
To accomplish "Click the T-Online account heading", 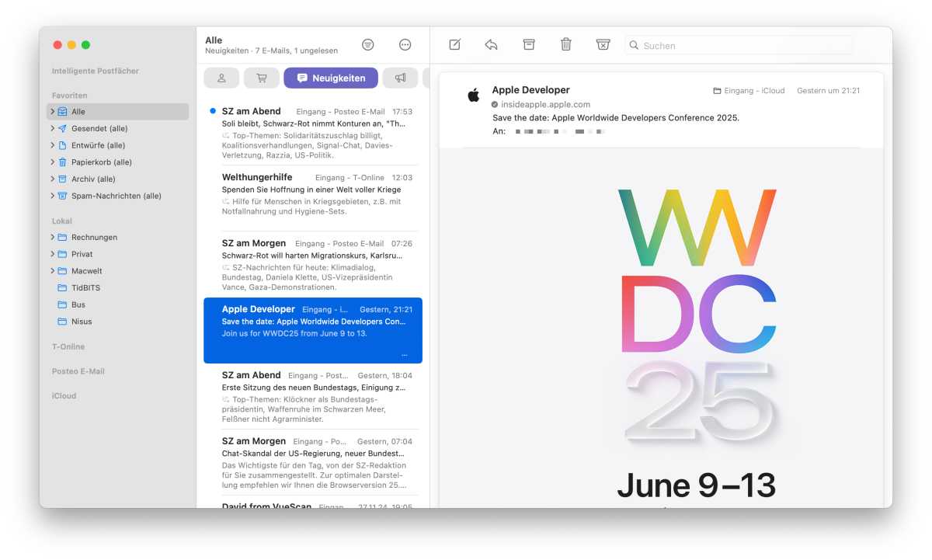I will 68,346.
